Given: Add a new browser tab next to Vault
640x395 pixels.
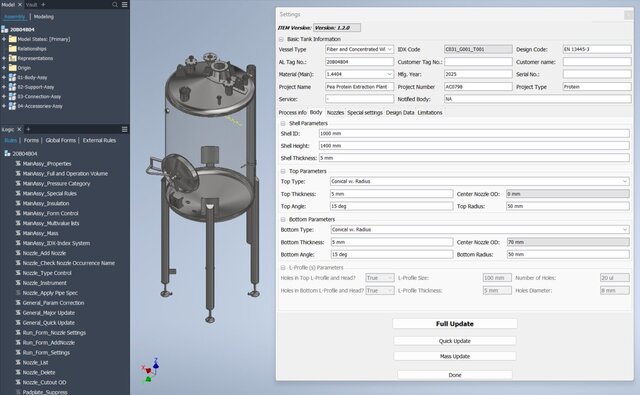Looking at the screenshot, I should coord(43,4).
